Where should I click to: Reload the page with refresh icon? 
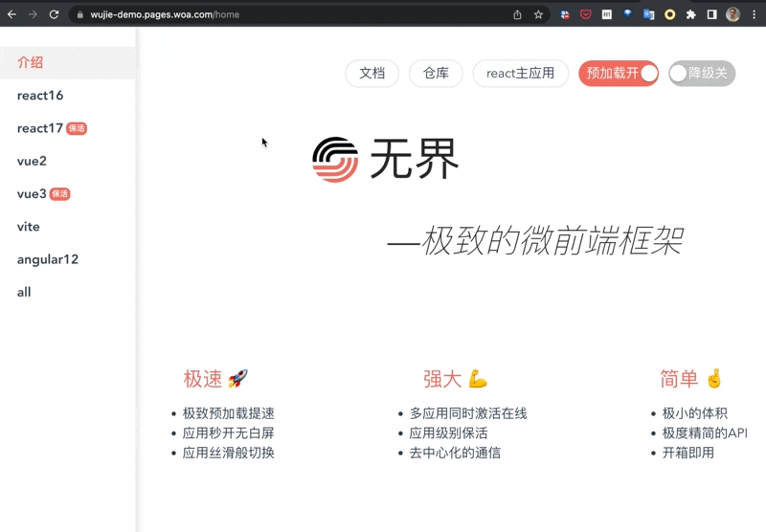coord(55,14)
